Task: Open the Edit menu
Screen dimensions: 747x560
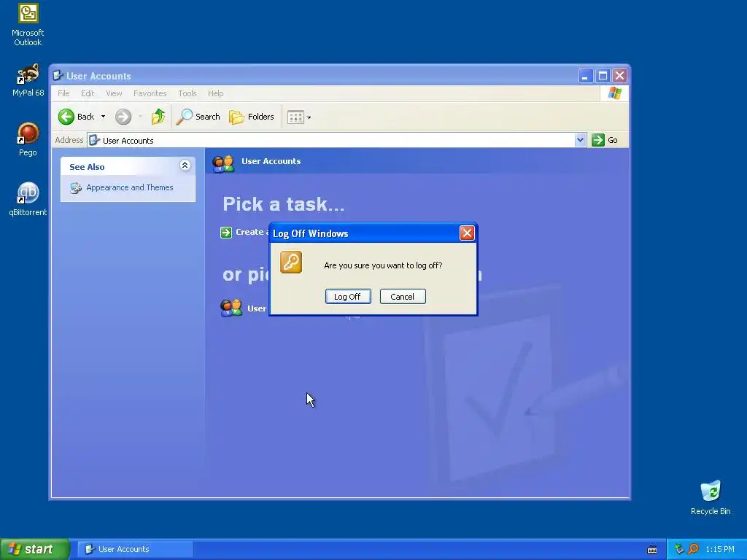Action: 88,93
